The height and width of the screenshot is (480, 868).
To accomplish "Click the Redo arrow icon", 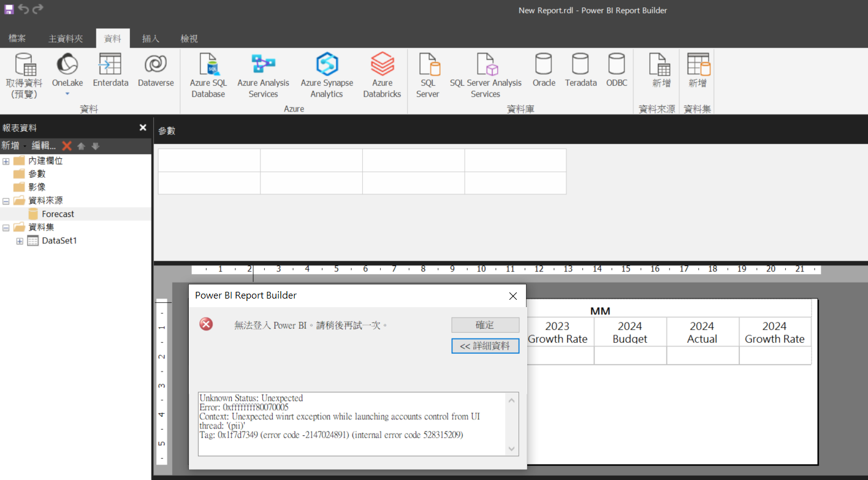I will pos(38,9).
